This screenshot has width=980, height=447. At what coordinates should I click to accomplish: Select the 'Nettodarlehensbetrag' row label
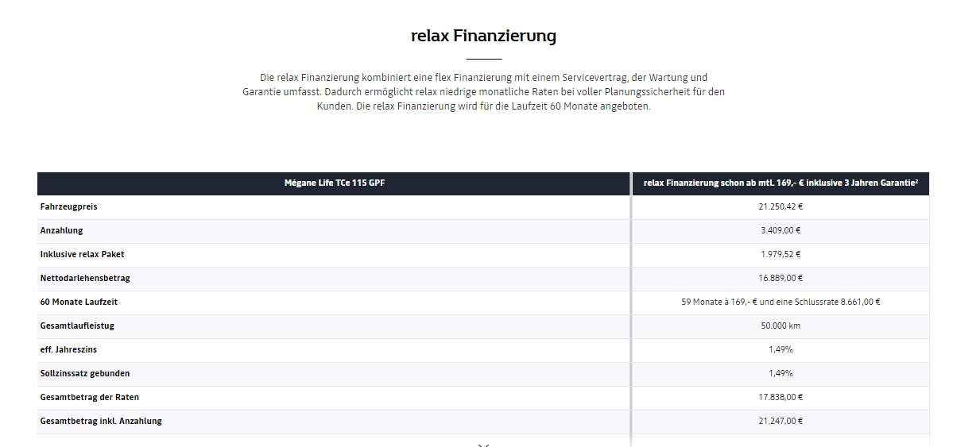click(85, 279)
